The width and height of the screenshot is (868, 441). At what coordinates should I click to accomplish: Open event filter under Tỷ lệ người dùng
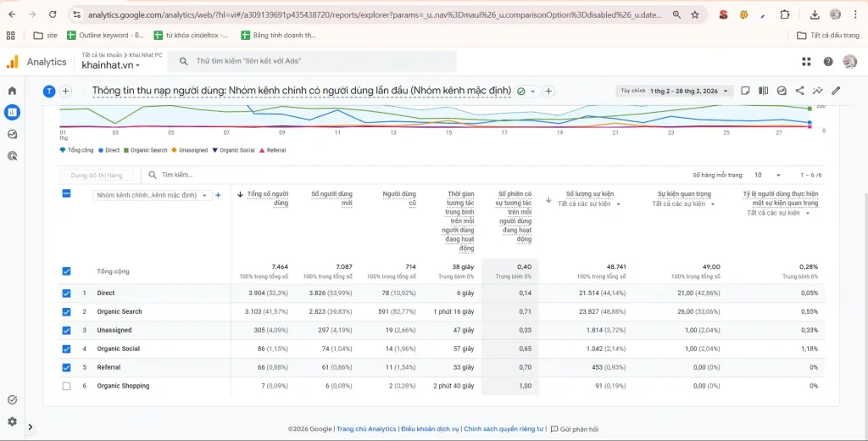pos(779,213)
